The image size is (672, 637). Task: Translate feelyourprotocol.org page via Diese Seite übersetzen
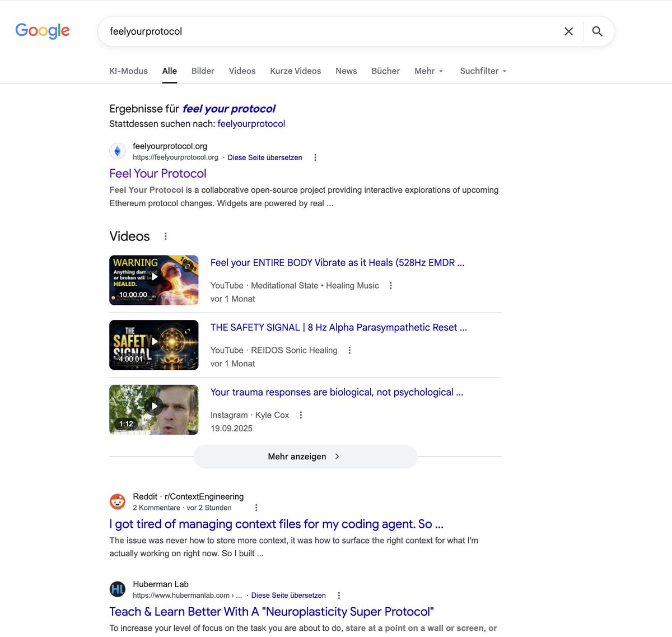265,157
